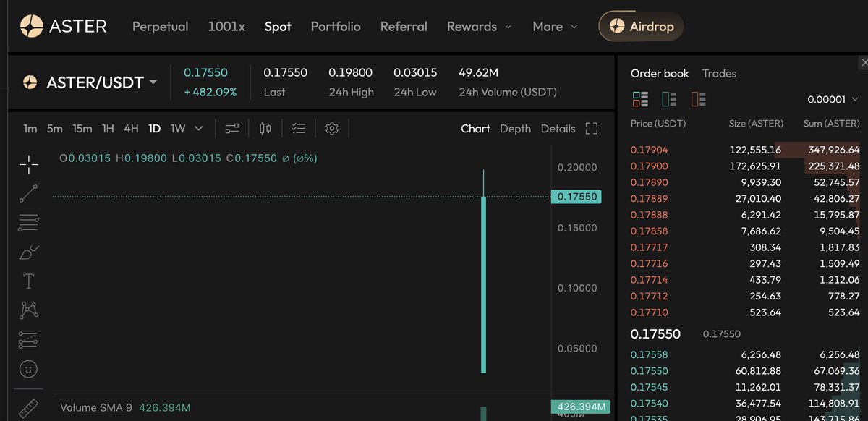The image size is (868, 421).
Task: Open the chart patterns tool
Action: coord(29,310)
